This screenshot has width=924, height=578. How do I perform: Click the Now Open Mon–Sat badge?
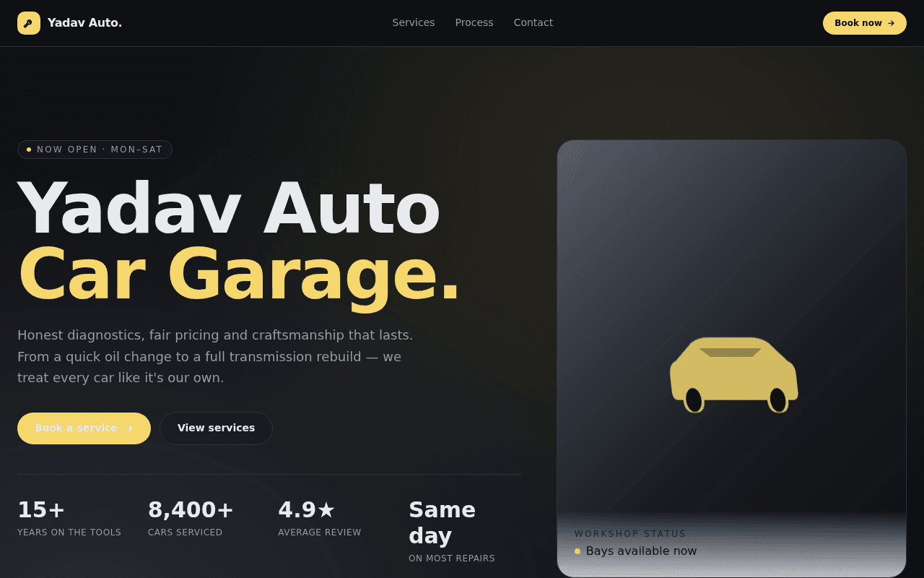coord(95,150)
